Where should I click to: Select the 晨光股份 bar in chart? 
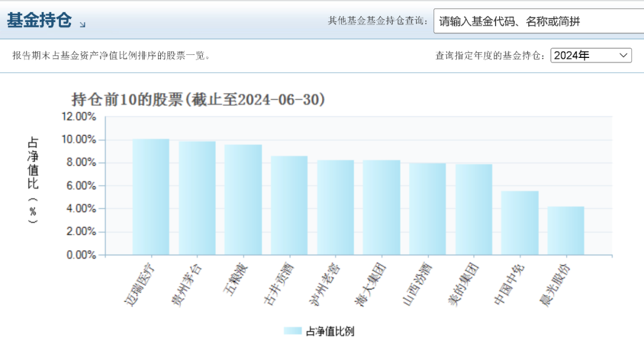click(566, 231)
